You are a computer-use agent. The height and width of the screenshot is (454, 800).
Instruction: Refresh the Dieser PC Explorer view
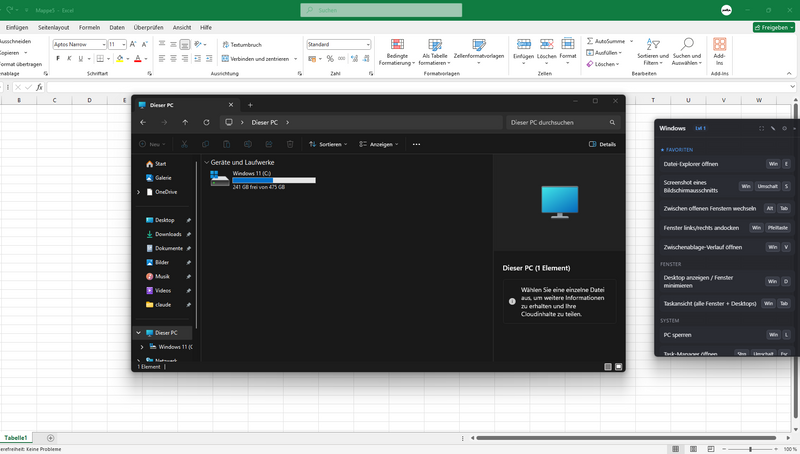click(206, 122)
